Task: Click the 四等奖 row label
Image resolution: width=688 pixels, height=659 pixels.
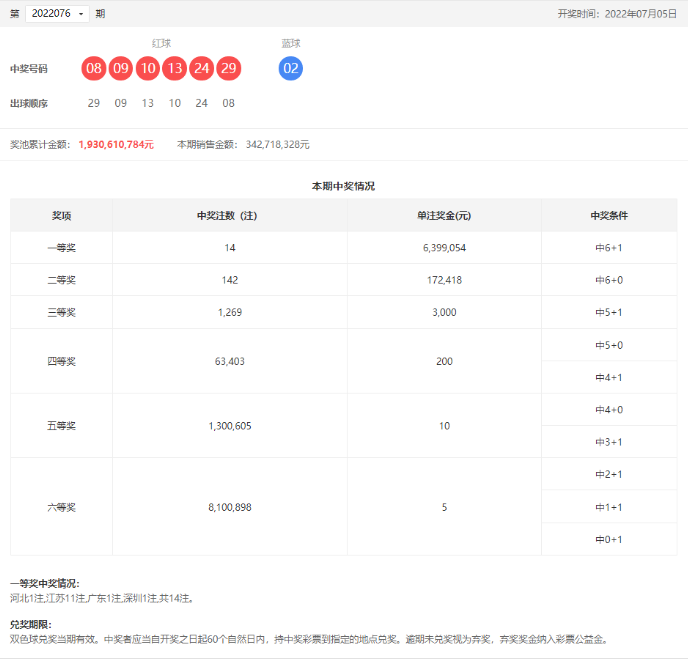Action: click(61, 362)
